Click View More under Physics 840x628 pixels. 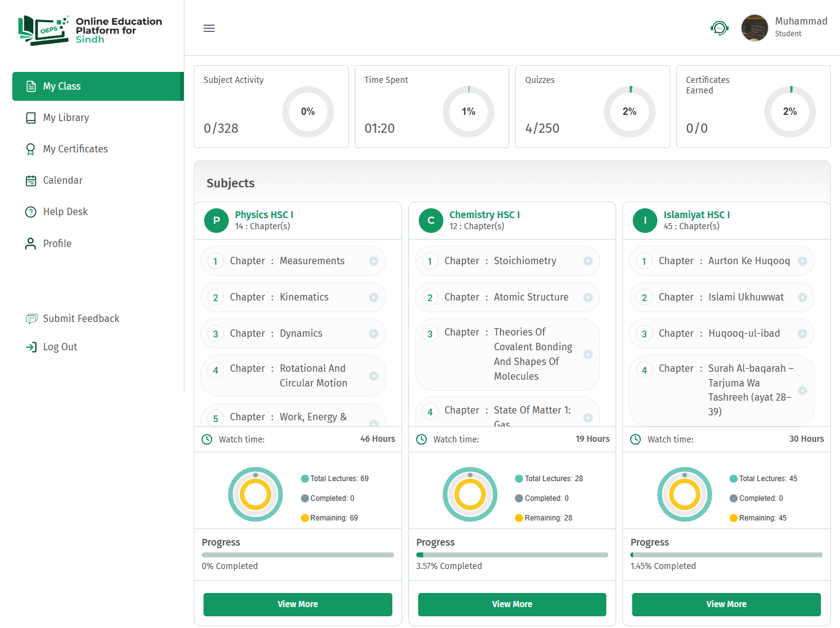point(298,605)
